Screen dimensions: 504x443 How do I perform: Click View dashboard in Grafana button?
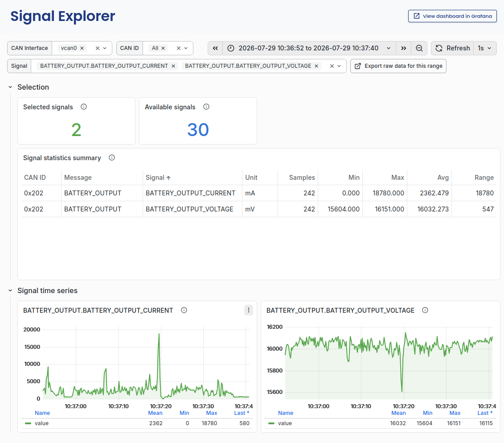point(452,16)
